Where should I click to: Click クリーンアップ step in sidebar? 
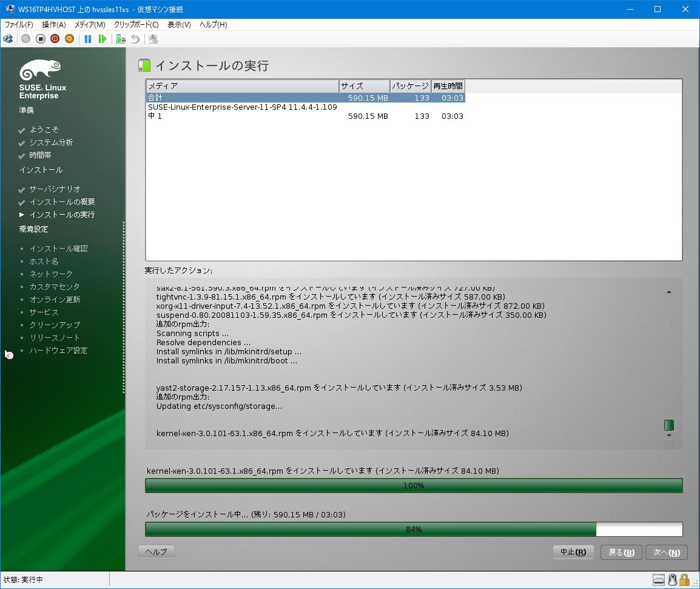coord(55,325)
